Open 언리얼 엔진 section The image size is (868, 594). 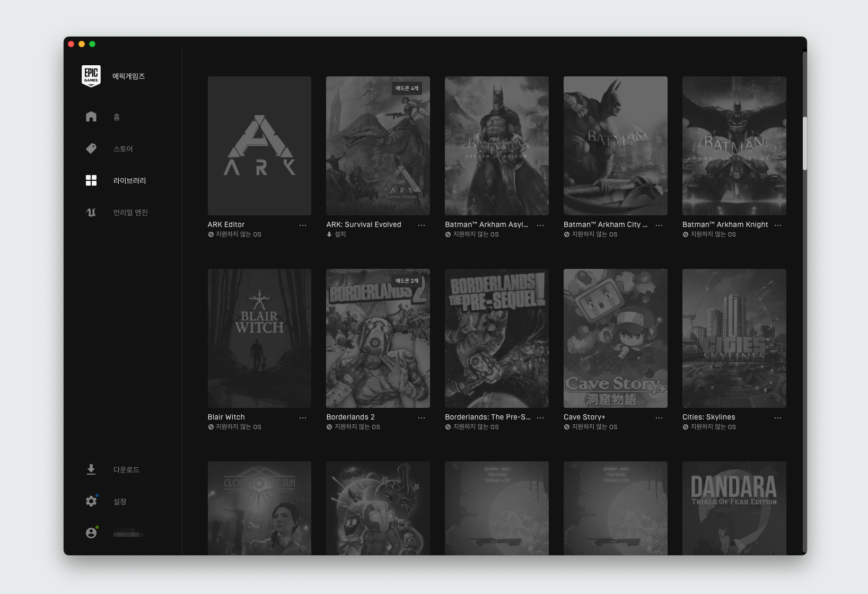130,212
